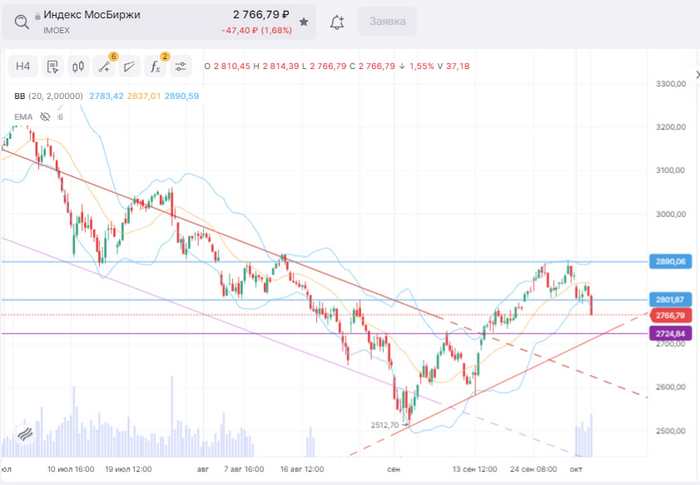Select the trend channel drawing tool

129,67
